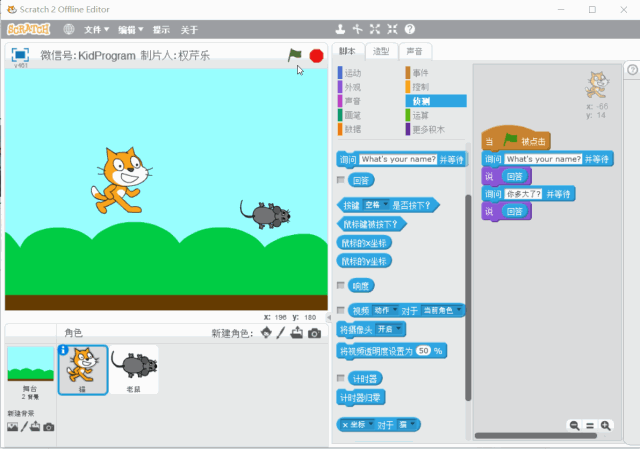Select the stage 舞台 thumbnail
The image size is (640, 449).
click(x=31, y=372)
